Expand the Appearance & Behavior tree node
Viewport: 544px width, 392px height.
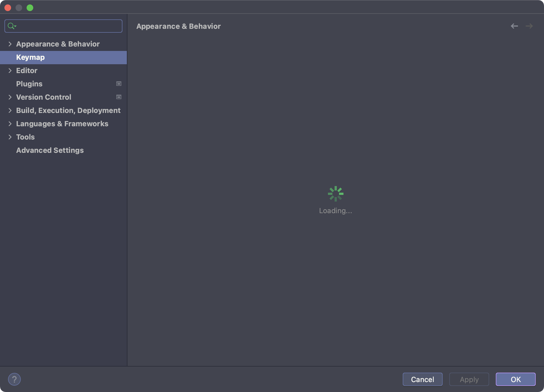10,44
